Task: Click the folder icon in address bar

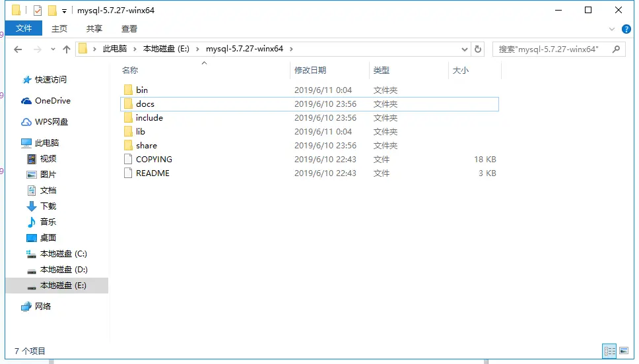Action: click(x=83, y=49)
